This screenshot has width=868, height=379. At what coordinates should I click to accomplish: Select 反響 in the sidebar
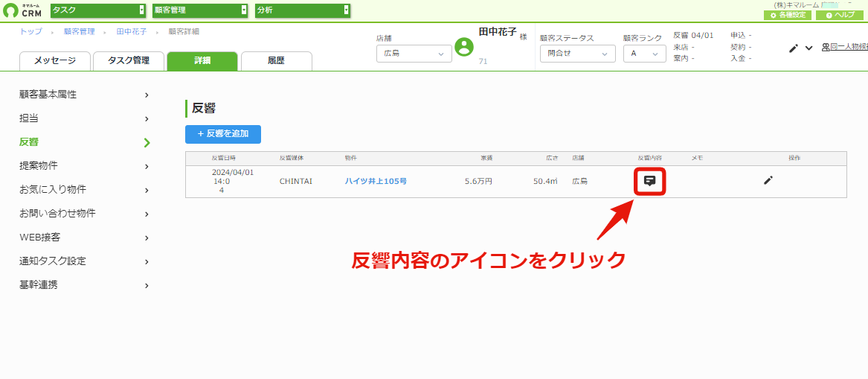84,142
